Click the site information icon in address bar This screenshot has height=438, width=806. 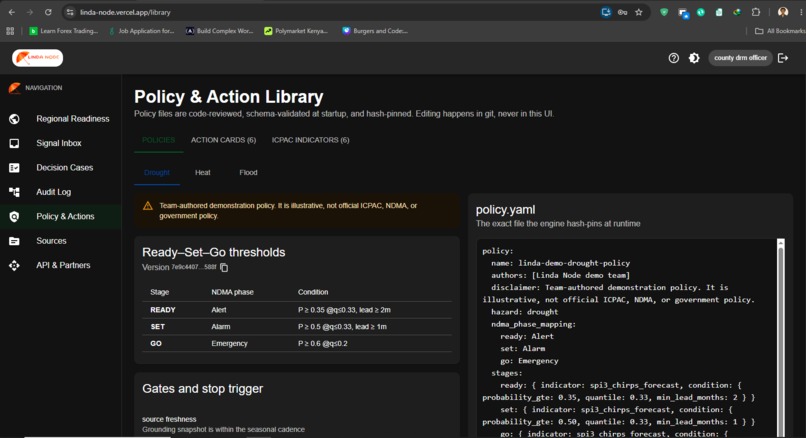(x=70, y=12)
